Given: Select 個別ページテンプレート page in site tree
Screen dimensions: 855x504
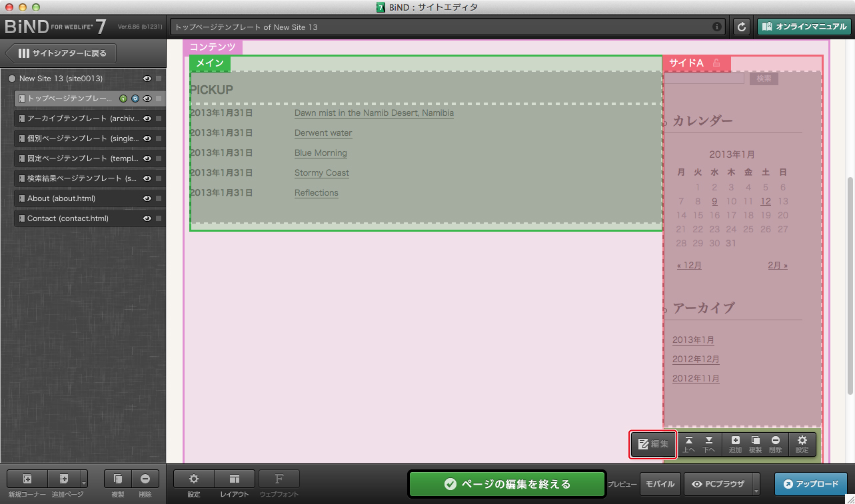Looking at the screenshot, I should 89,138.
